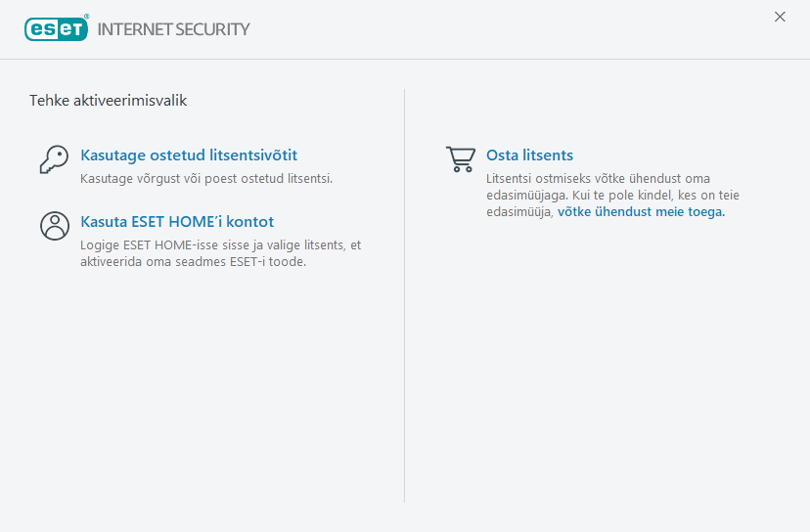This screenshot has height=532, width=810.
Task: Click the ESET HOME user account icon
Action: pyautogui.click(x=54, y=226)
